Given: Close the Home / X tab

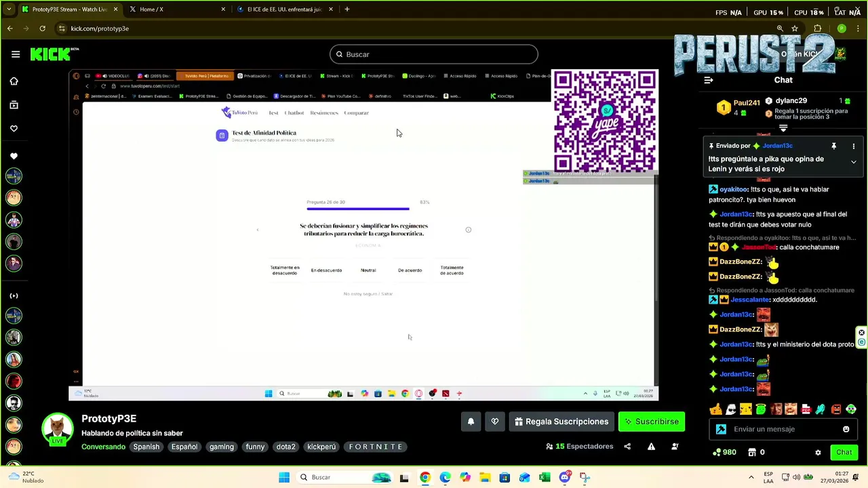Looking at the screenshot, I should click(x=223, y=9).
